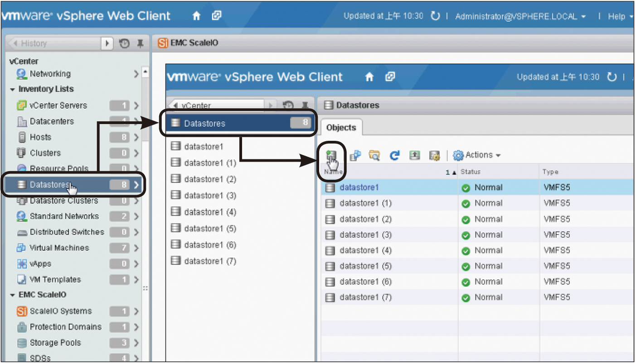Open the Actions gear dropdown
This screenshot has height=364, width=636.
coord(477,155)
